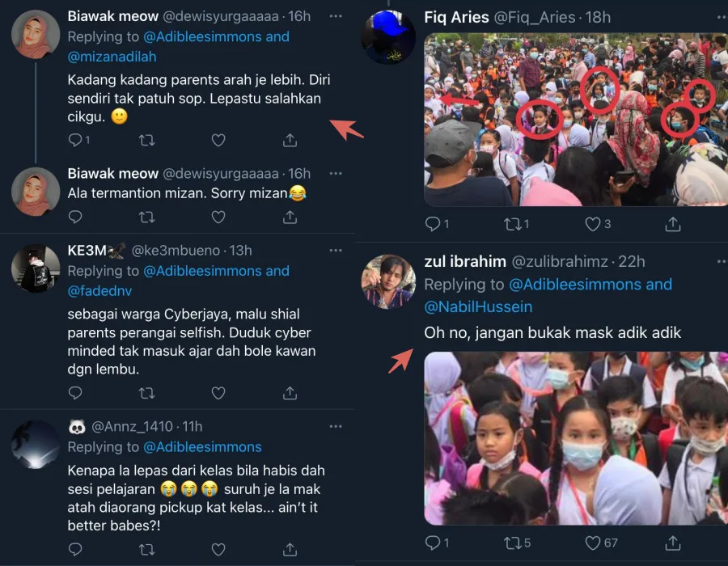Screen dimensions: 728x566
Task: Toggle retweet on zul ibrahim's tweet
Action: (x=517, y=543)
